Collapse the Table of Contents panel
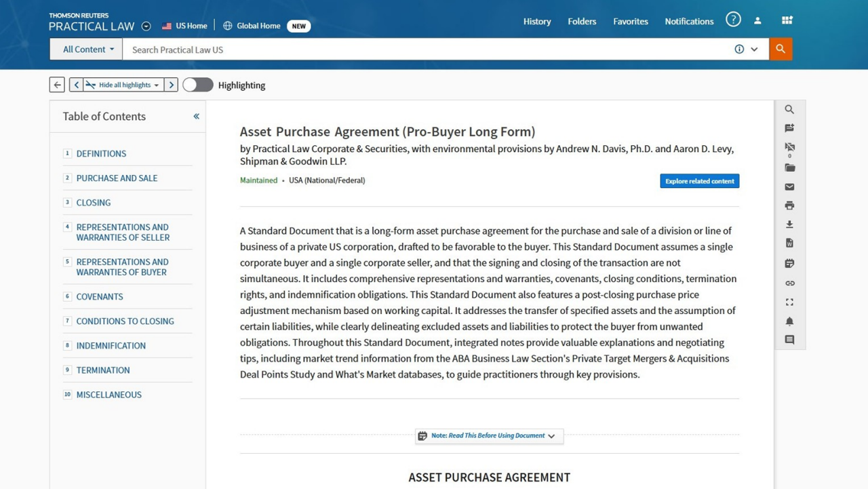Viewport: 868px width, 489px height. (195, 116)
